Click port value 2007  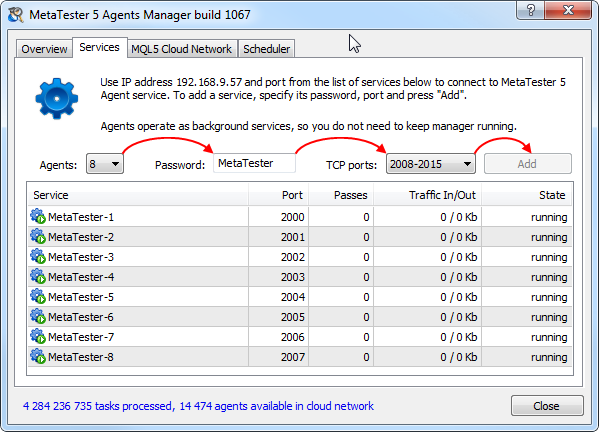click(x=293, y=357)
